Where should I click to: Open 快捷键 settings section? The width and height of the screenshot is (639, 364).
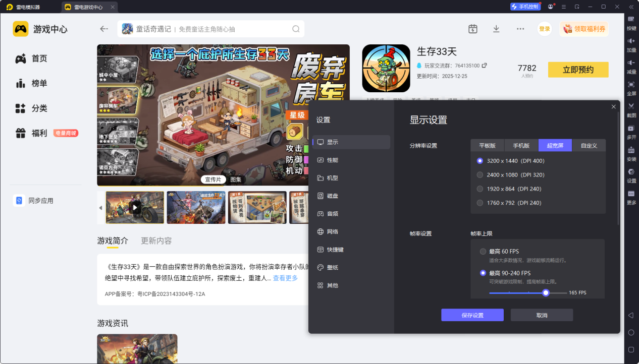point(351,250)
